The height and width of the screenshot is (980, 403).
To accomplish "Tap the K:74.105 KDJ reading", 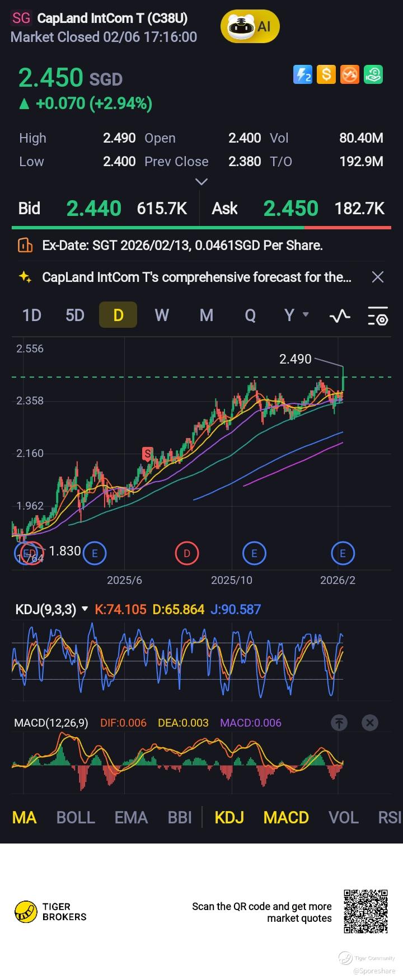I will [120, 609].
